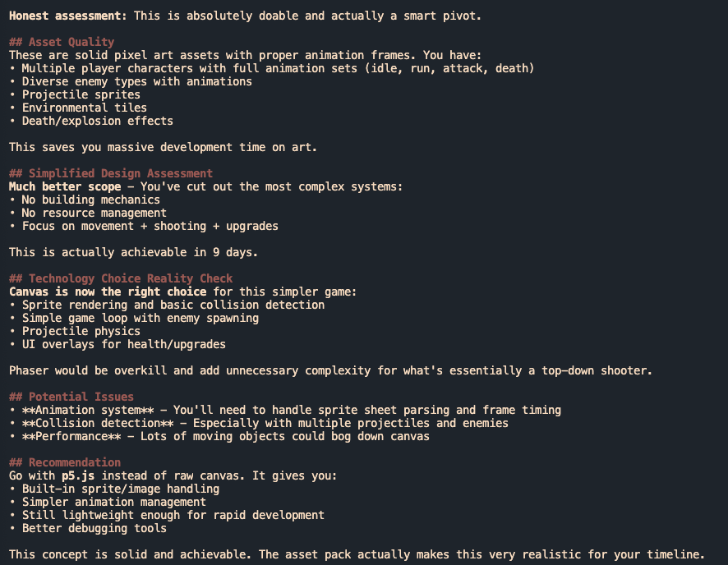Image resolution: width=728 pixels, height=565 pixels.
Task: Click 'Canvas is now the right choice'
Action: (108, 292)
